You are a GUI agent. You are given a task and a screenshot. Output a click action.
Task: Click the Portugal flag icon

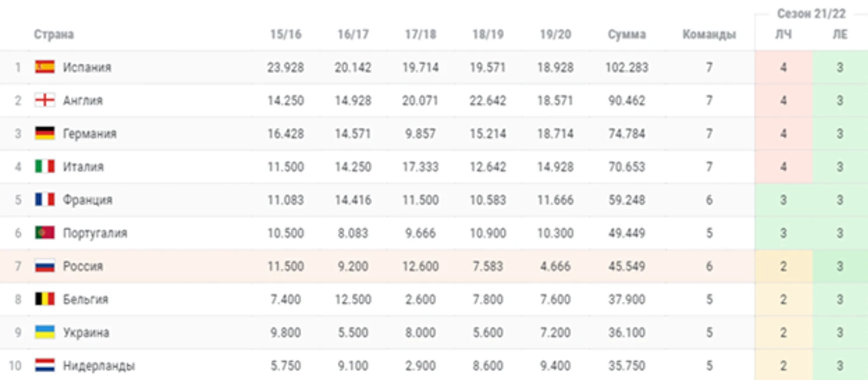click(x=45, y=233)
